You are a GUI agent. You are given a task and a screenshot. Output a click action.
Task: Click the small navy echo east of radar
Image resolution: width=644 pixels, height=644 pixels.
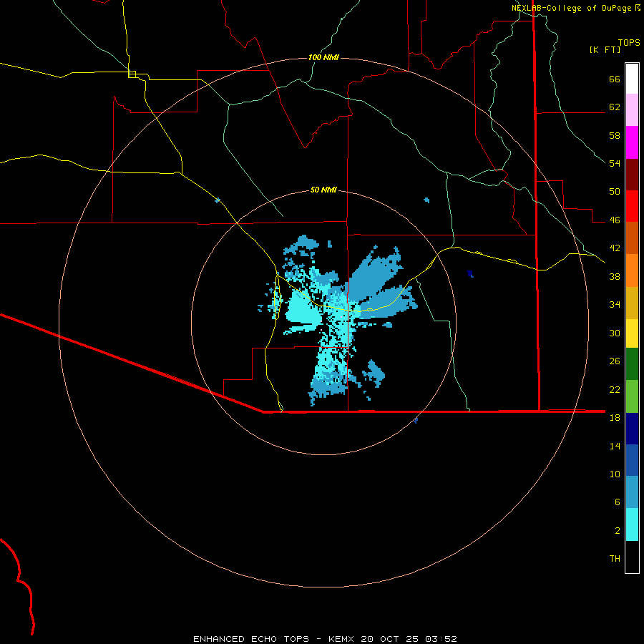click(x=470, y=273)
